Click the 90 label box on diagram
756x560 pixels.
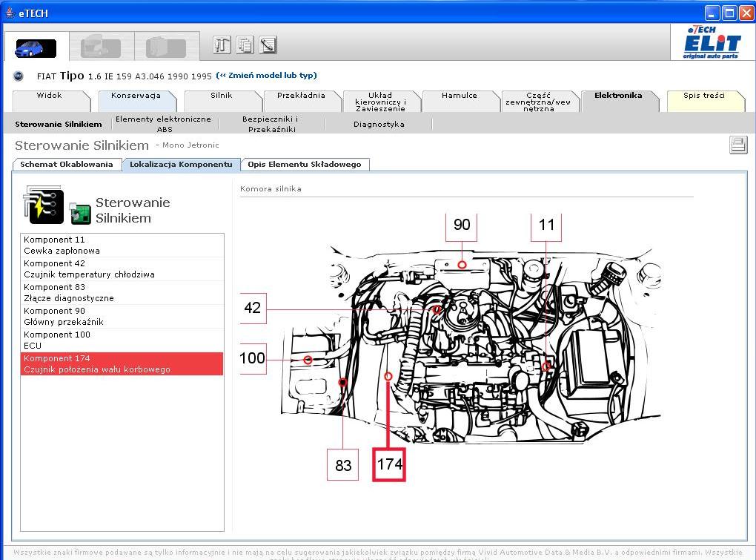(x=462, y=225)
